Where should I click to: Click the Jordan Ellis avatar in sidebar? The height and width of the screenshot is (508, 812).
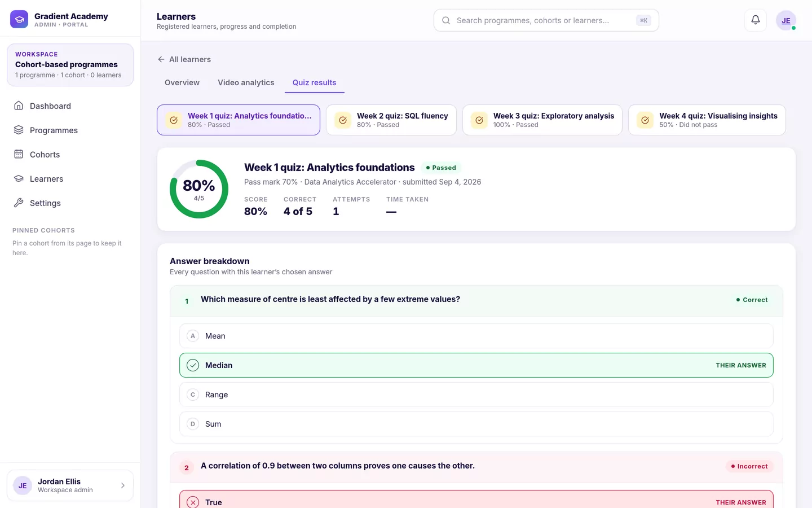pyautogui.click(x=23, y=485)
